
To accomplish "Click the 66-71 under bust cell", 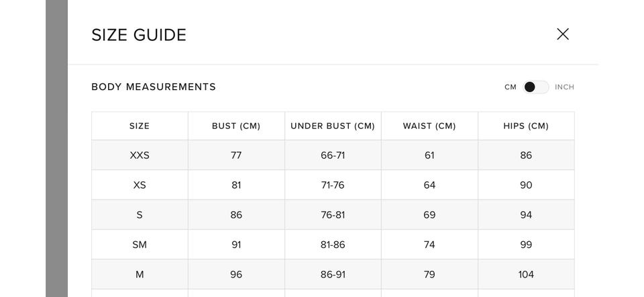I will (x=333, y=155).
